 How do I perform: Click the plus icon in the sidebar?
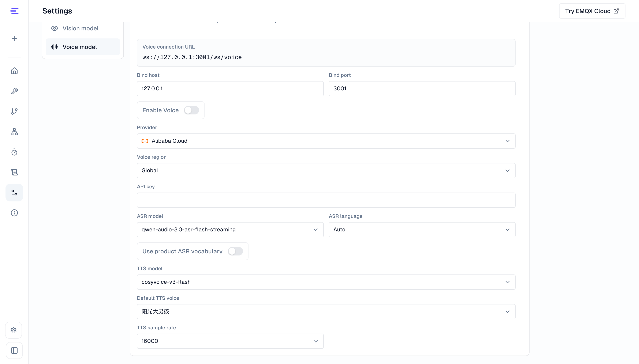click(x=14, y=38)
